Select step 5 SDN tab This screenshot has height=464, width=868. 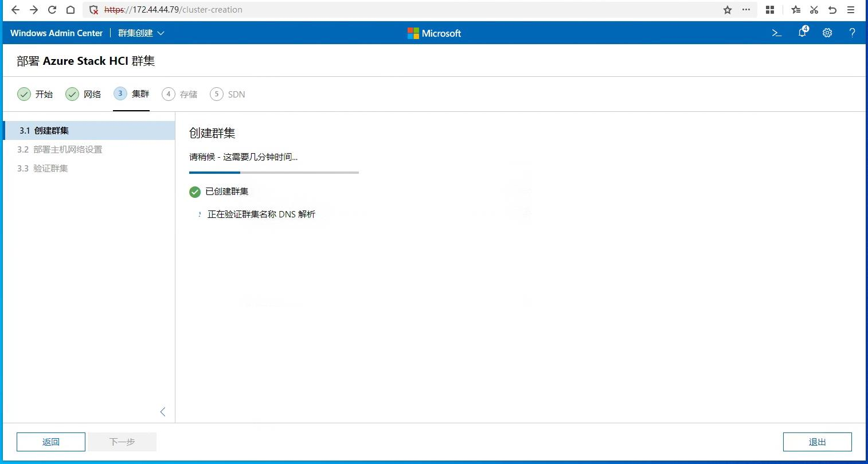click(228, 94)
